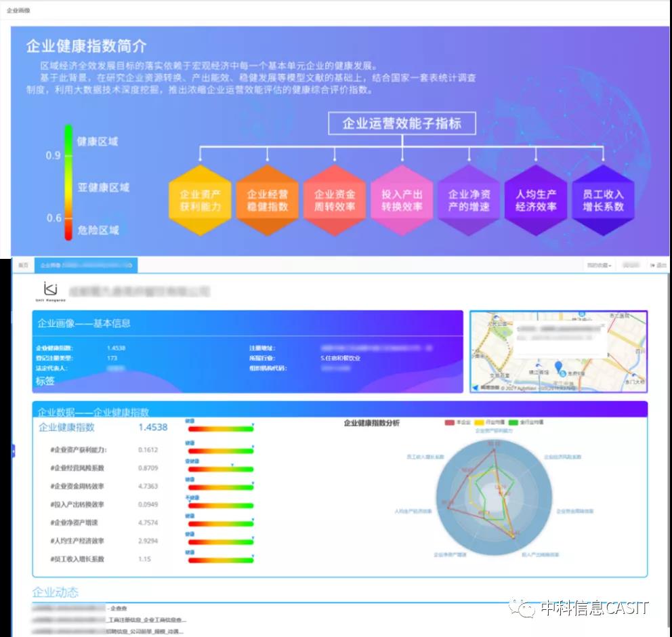The width and height of the screenshot is (672, 637).
Task: Close the 企业画像 tab with its x icon
Action: coord(130,266)
